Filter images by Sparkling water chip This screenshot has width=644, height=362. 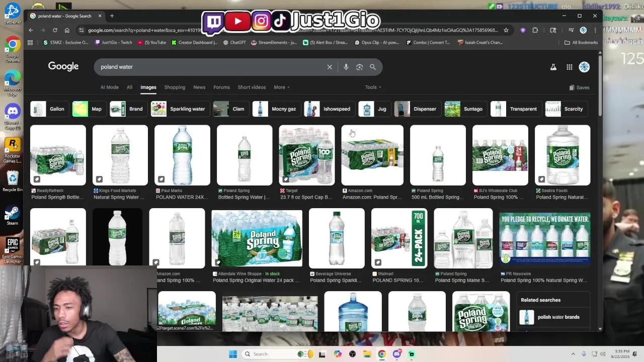pyautogui.click(x=179, y=109)
